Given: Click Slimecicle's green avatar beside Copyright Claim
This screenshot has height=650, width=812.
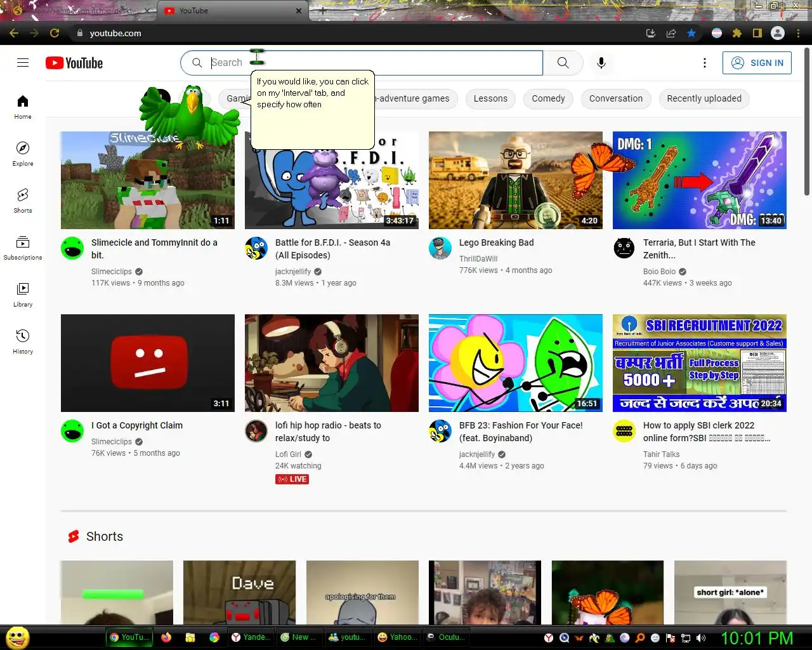Looking at the screenshot, I should point(72,431).
